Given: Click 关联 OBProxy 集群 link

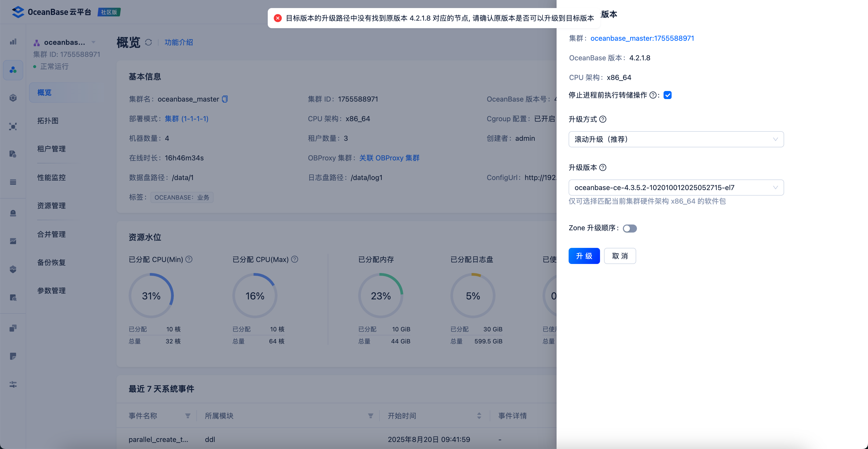Looking at the screenshot, I should coord(389,158).
